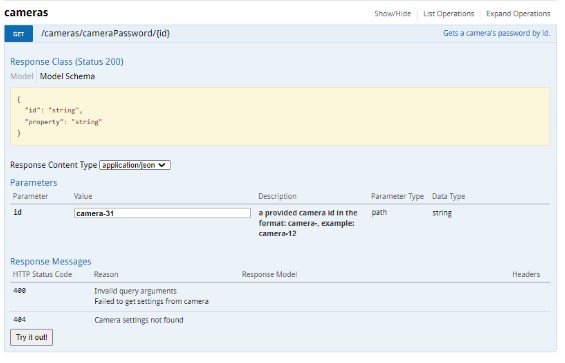
Task: Click the yellow JSON schema example box
Action: tap(280, 116)
